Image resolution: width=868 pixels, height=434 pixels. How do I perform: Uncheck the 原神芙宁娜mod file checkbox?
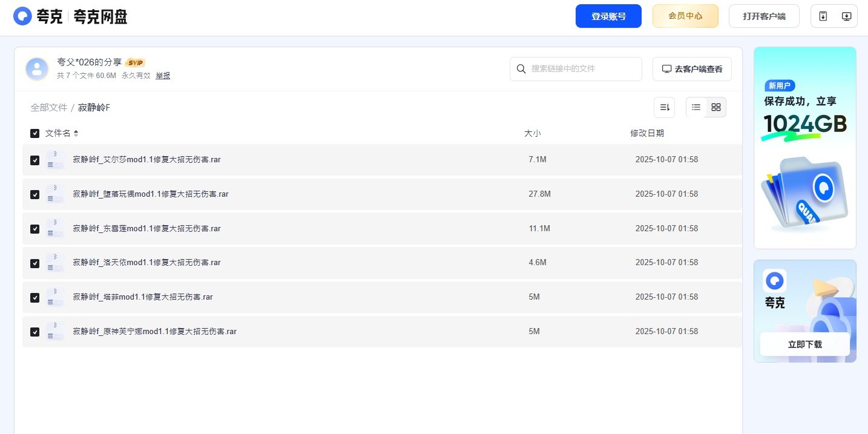pyautogui.click(x=35, y=332)
